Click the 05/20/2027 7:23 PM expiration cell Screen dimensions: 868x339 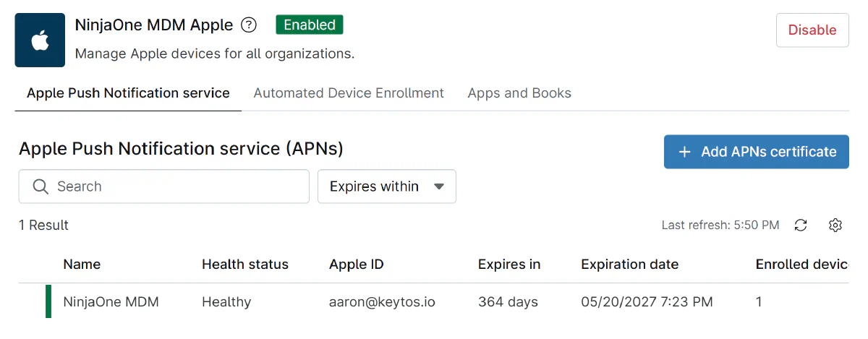(647, 302)
